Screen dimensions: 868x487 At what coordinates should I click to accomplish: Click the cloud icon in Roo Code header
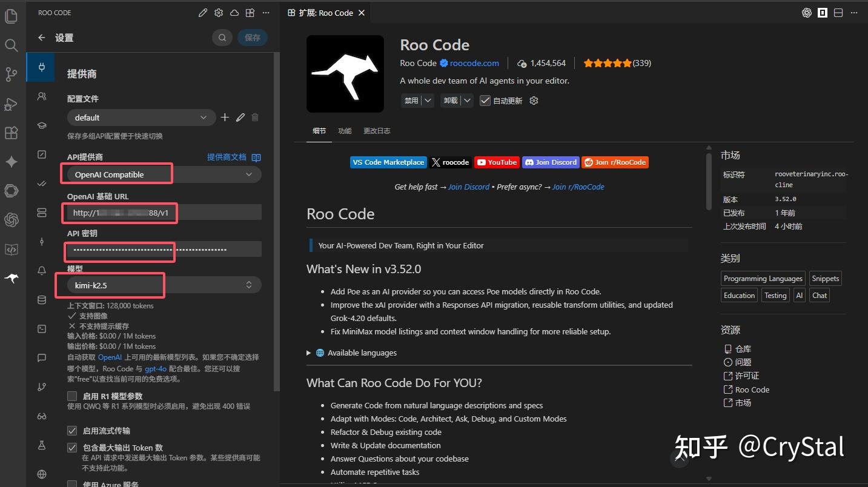click(x=234, y=13)
